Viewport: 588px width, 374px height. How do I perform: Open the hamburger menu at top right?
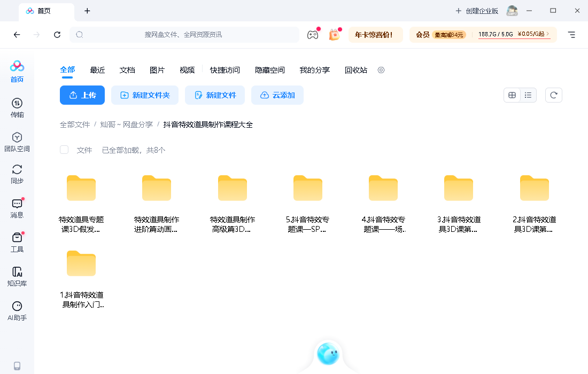pos(571,35)
